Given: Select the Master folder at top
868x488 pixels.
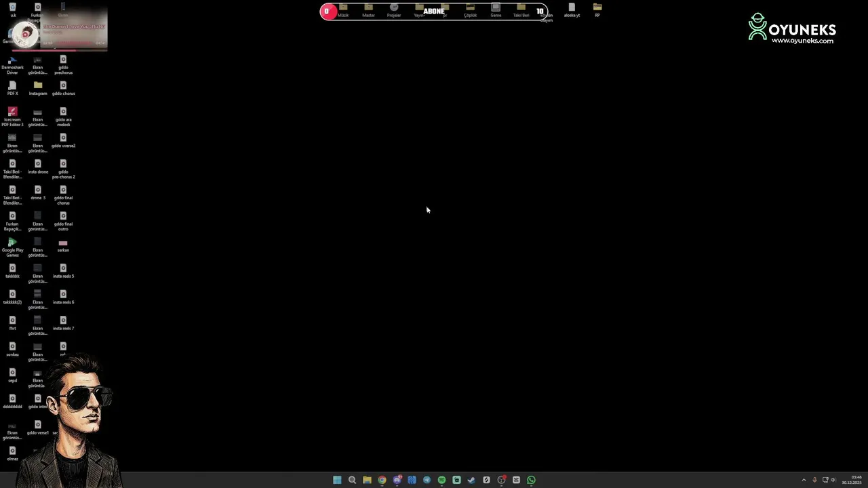Looking at the screenshot, I should click(x=368, y=10).
